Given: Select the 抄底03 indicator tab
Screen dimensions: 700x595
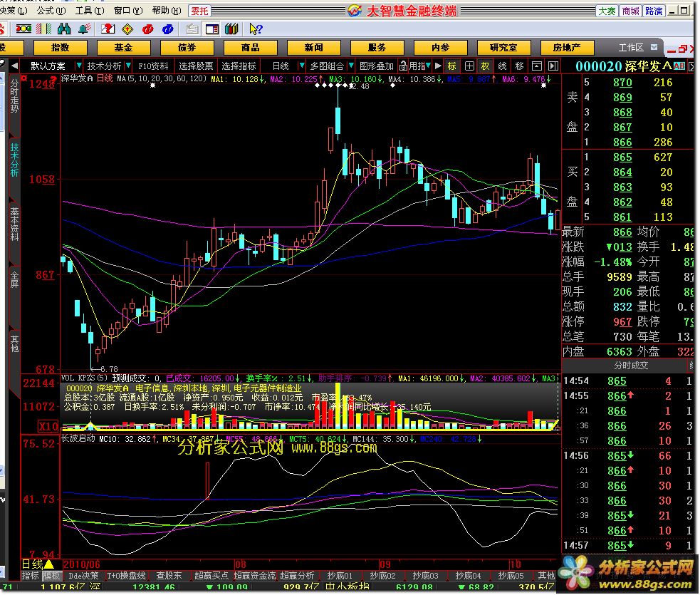Looking at the screenshot, I should pos(425,576).
